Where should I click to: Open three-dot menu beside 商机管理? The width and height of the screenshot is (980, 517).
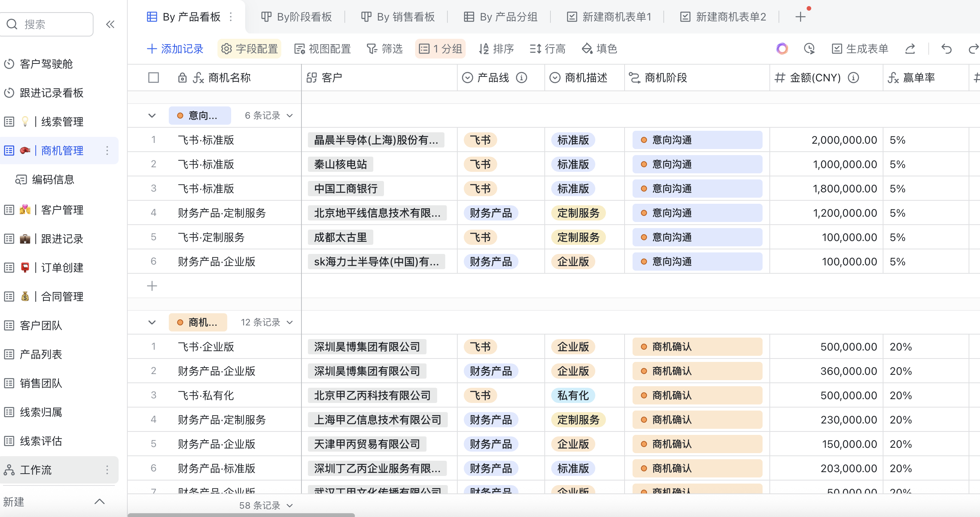[x=107, y=151]
